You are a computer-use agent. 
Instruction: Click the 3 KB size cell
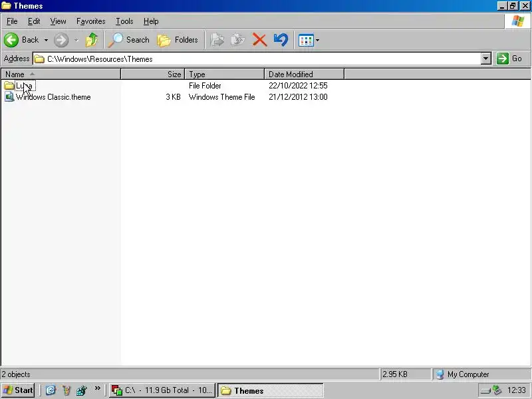point(173,97)
